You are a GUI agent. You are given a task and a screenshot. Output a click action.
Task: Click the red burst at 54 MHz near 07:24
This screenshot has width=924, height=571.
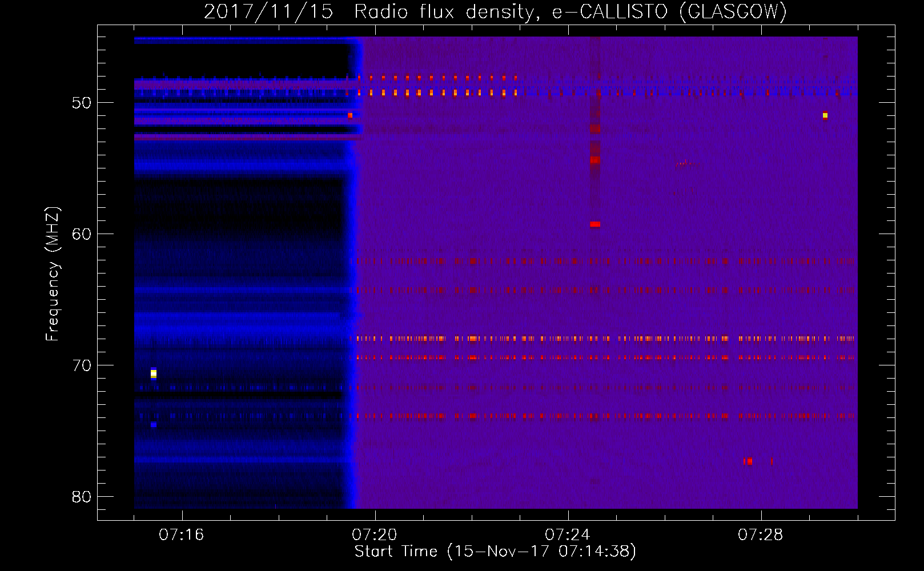[595, 160]
